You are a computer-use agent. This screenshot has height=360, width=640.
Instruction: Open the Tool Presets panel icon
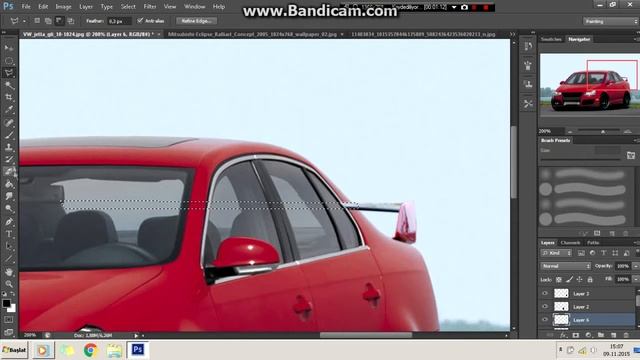(528, 104)
